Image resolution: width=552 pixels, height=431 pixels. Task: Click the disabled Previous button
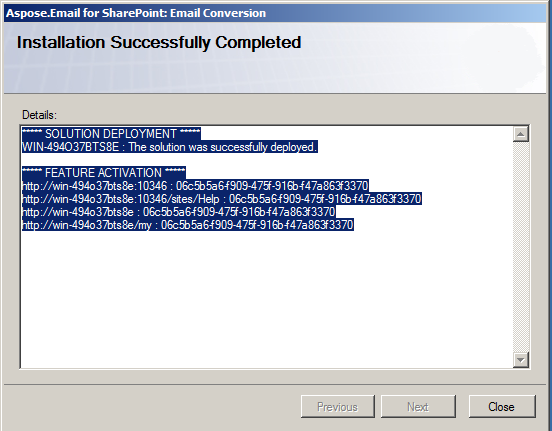click(x=338, y=407)
